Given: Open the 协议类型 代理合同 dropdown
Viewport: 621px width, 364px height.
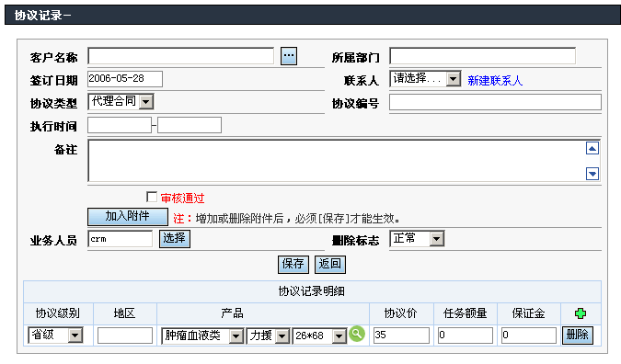Looking at the screenshot, I should (121, 102).
